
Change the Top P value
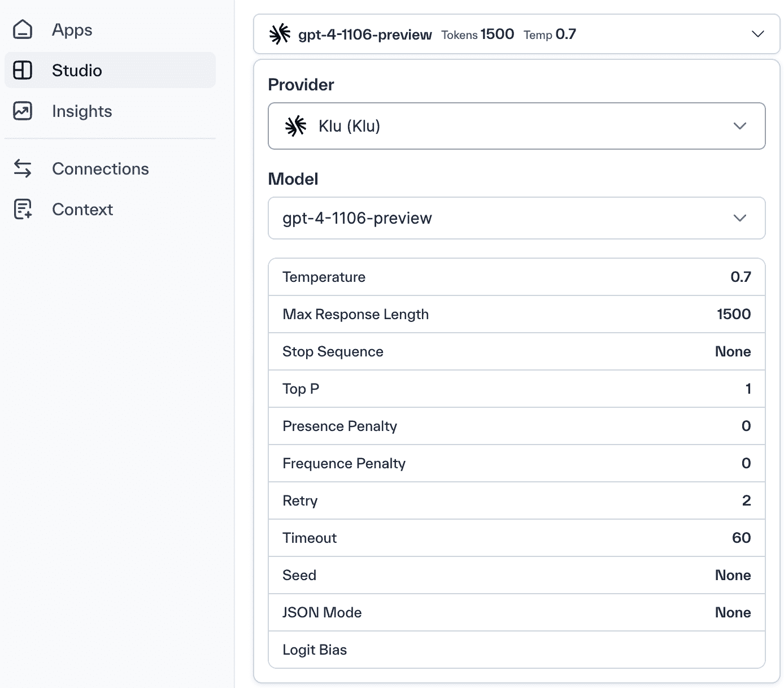click(748, 389)
